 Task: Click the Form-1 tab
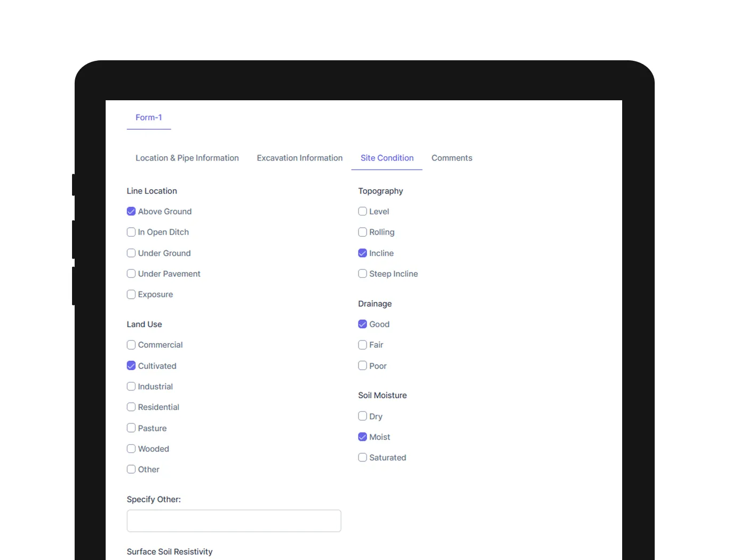pos(148,117)
